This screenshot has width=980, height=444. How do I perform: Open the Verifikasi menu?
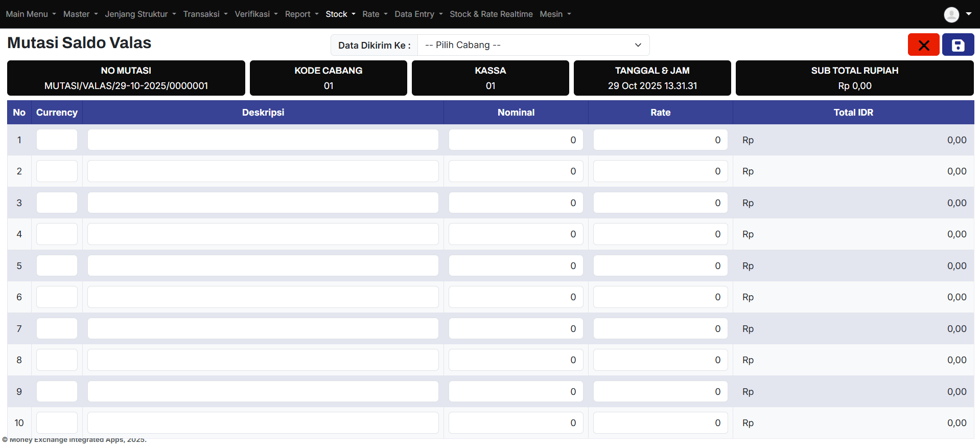256,14
